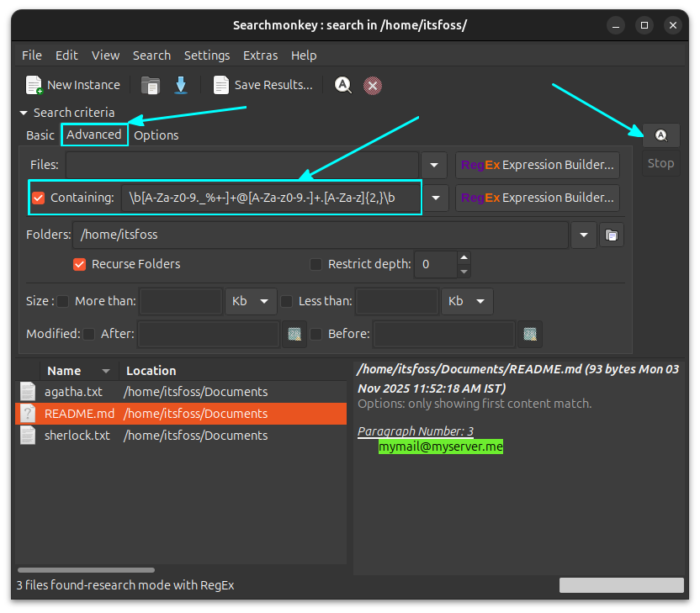The width and height of the screenshot is (700, 613).
Task: Open the RegEx Expression Builder for Containing
Action: (537, 198)
